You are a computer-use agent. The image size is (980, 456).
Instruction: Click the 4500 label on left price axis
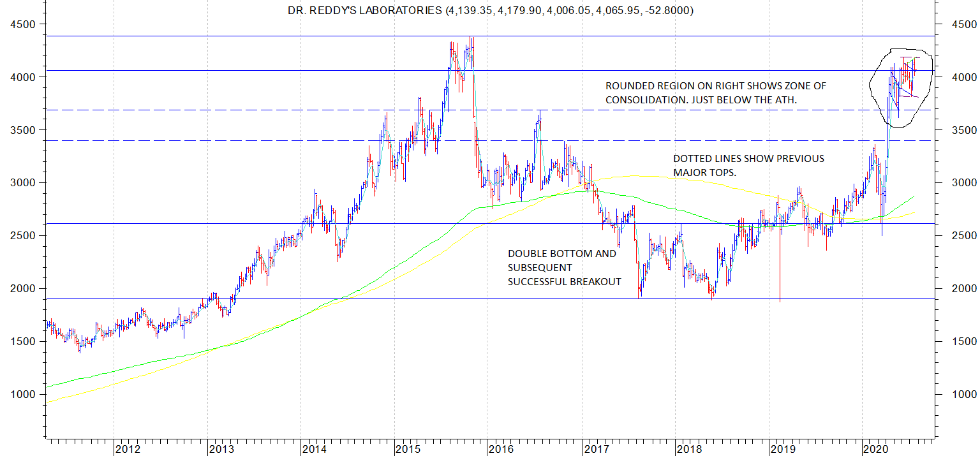pos(22,24)
